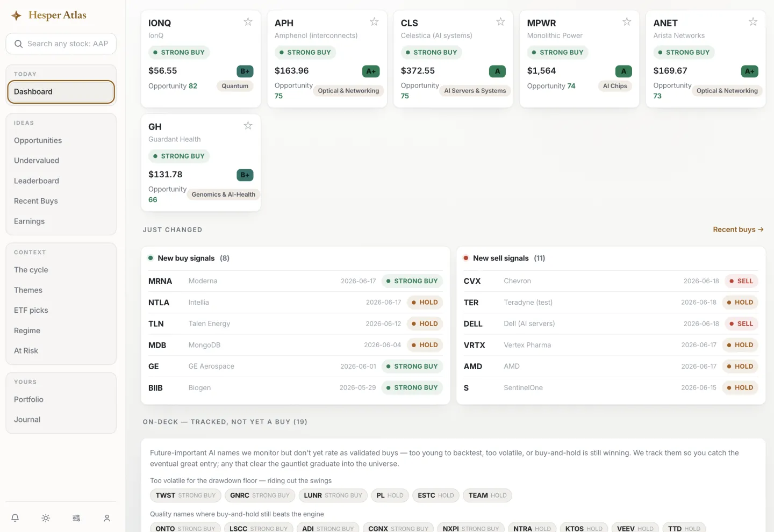Click the ESTC HOLD chip
774x532 pixels.
pyautogui.click(x=436, y=495)
